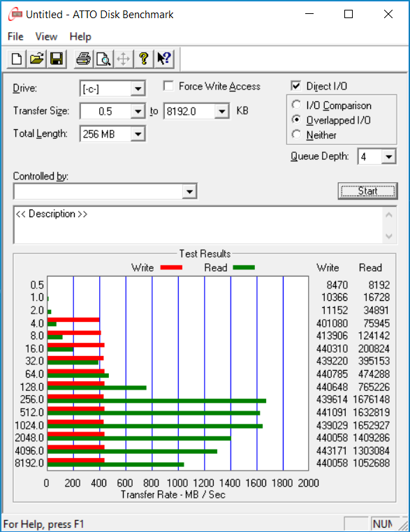Choose the Neither radio option
The width and height of the screenshot is (410, 532).
coord(296,134)
